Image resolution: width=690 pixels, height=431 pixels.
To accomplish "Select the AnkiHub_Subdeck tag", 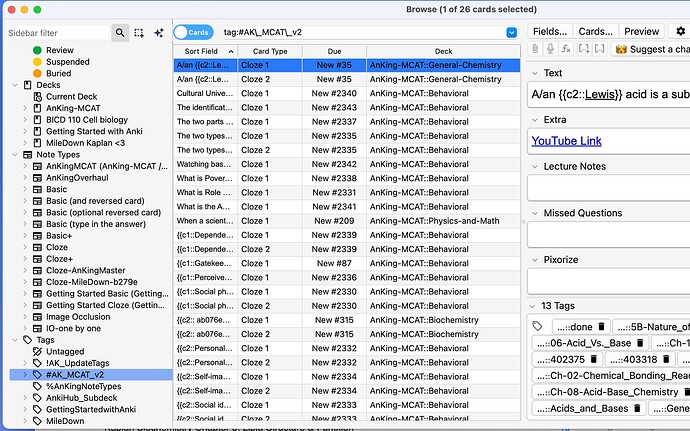I will [81, 398].
